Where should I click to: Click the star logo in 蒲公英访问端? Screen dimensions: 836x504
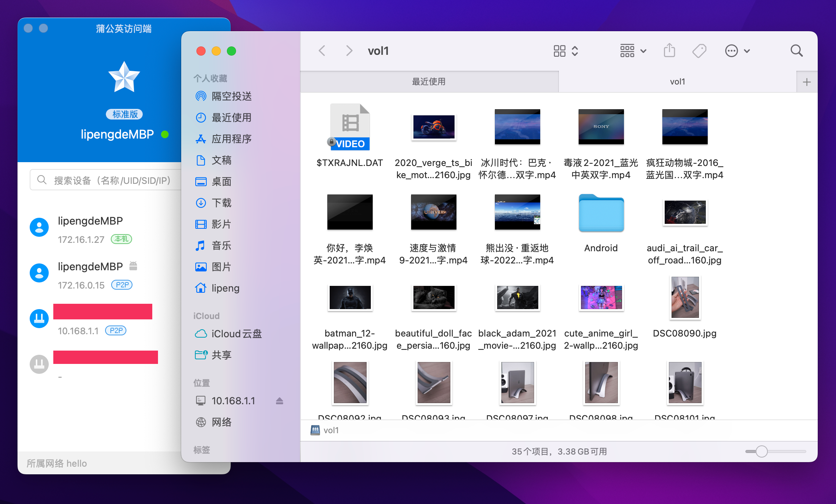[124, 77]
